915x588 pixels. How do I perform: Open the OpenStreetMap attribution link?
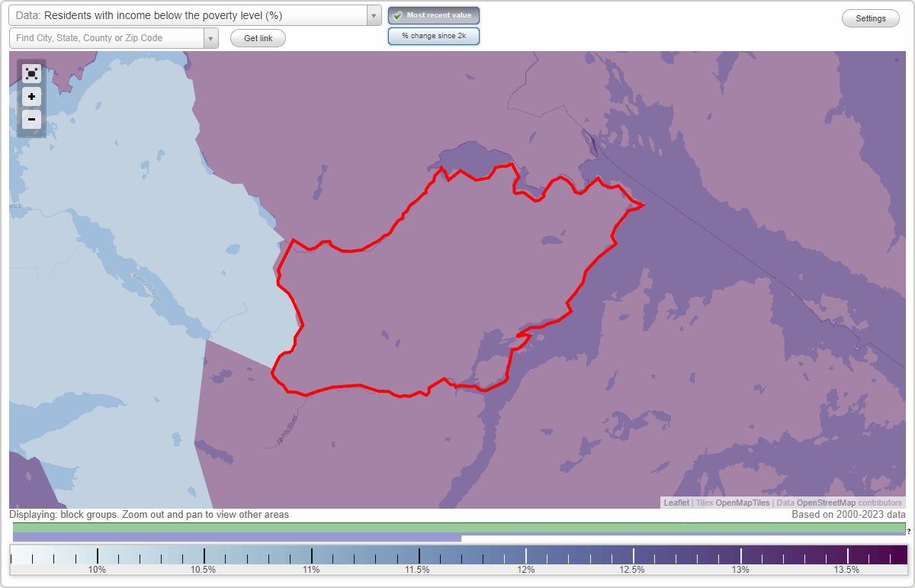click(x=826, y=503)
